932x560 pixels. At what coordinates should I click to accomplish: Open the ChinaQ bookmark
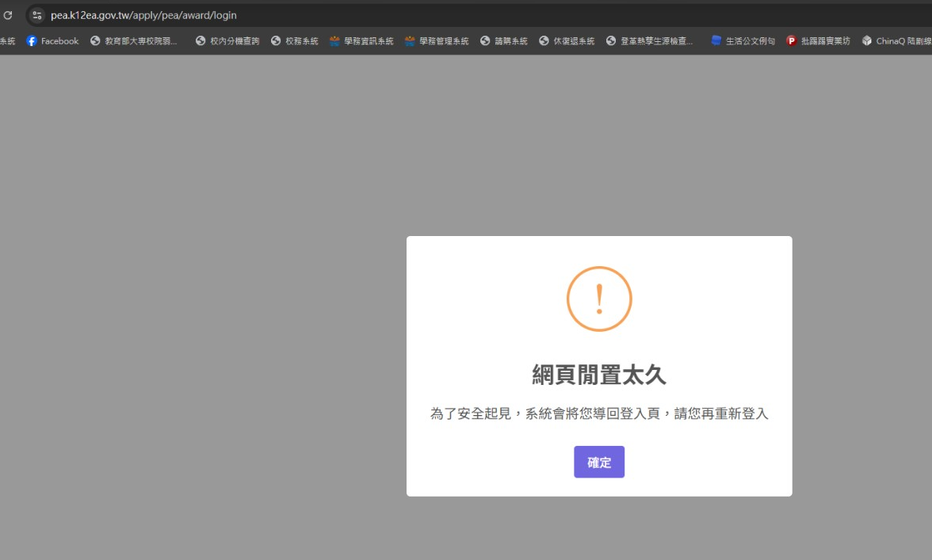click(896, 41)
